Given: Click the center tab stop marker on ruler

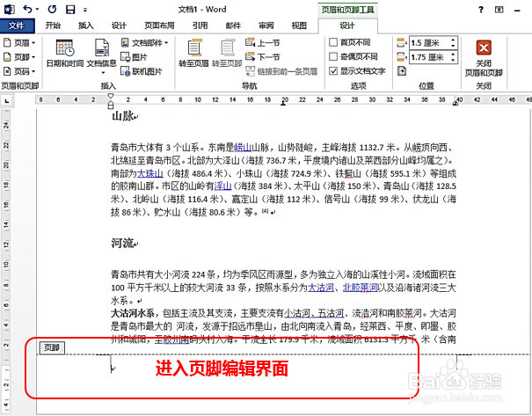Looking at the screenshot, I should [x=283, y=103].
